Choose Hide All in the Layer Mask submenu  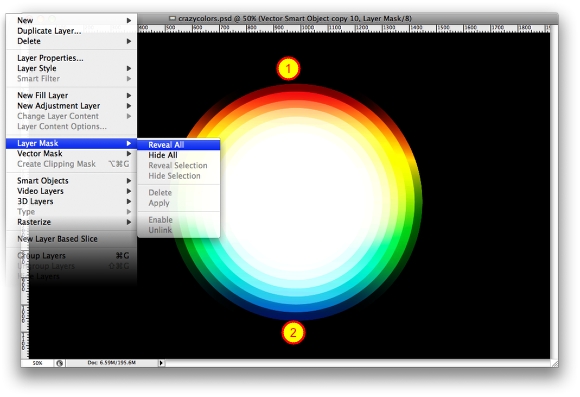[179, 155]
